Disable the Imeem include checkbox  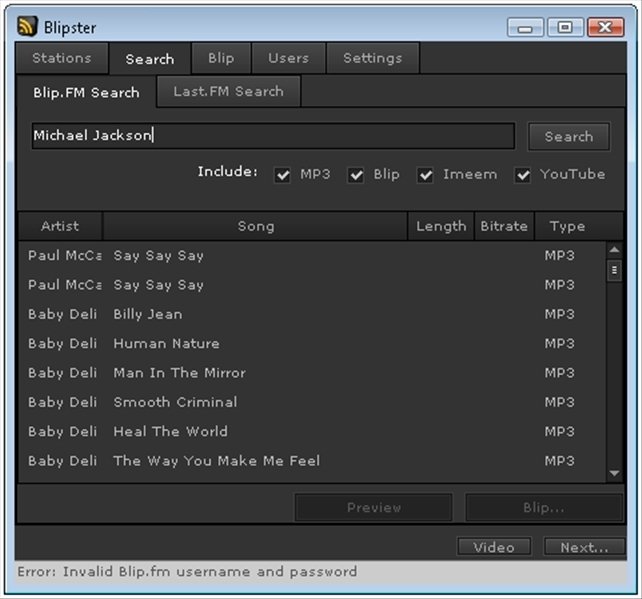pos(425,175)
